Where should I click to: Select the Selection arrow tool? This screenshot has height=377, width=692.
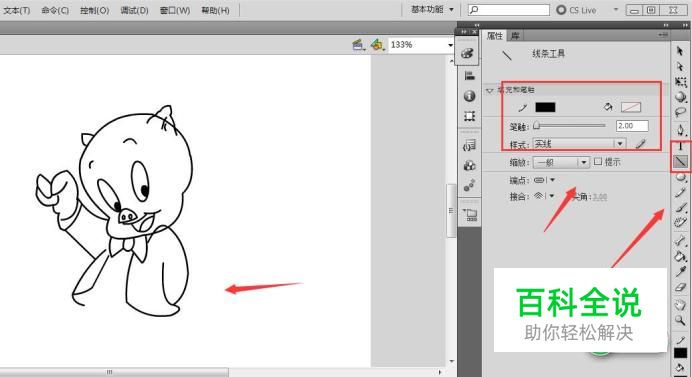coord(680,51)
